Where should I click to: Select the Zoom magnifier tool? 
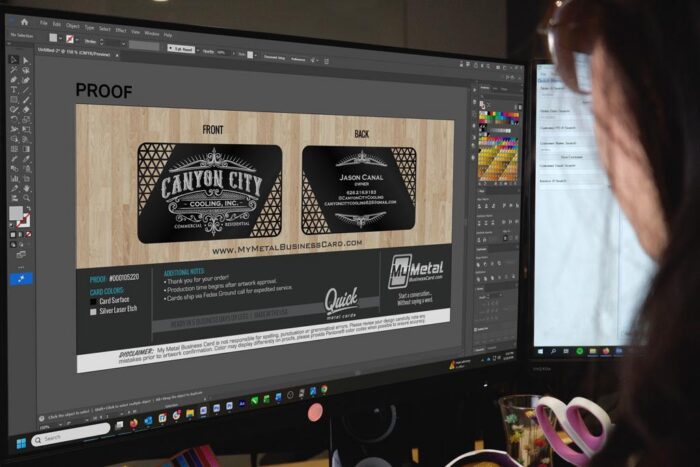[x=26, y=198]
